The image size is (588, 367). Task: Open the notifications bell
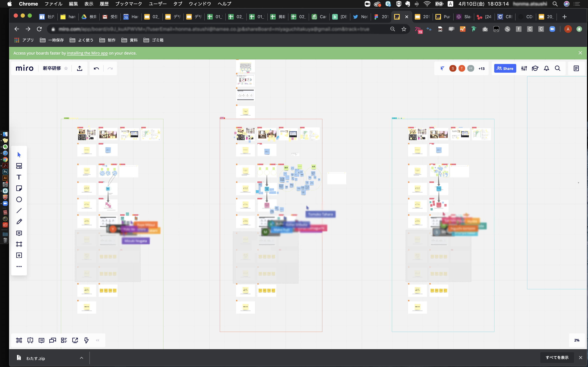click(547, 69)
